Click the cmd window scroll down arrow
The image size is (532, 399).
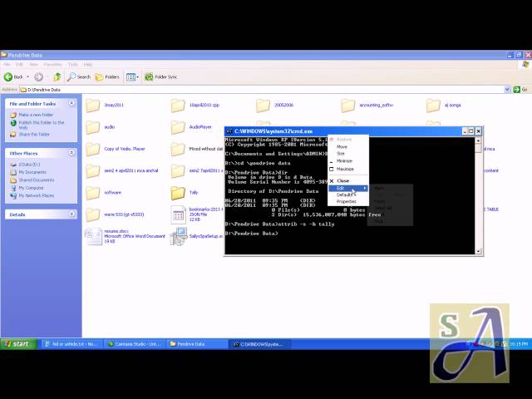coord(479,251)
